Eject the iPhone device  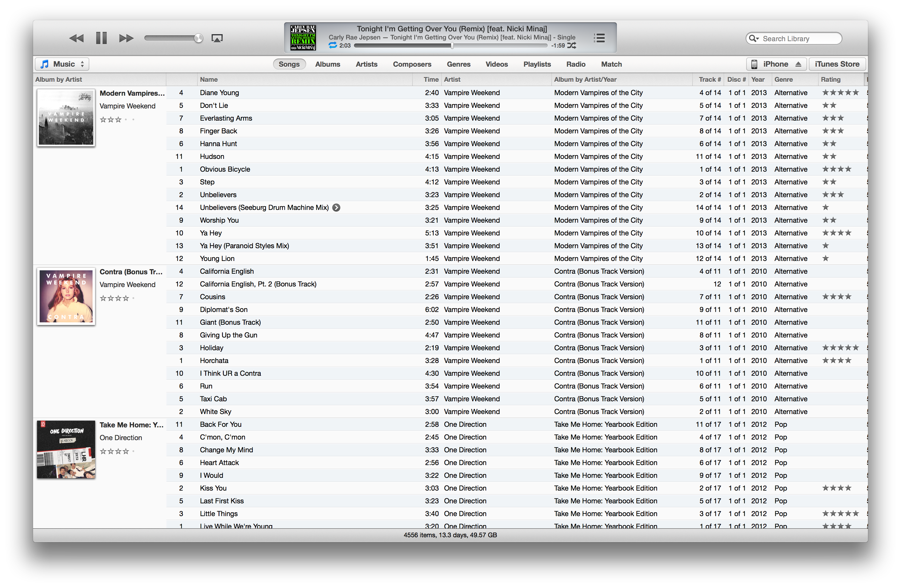click(798, 64)
